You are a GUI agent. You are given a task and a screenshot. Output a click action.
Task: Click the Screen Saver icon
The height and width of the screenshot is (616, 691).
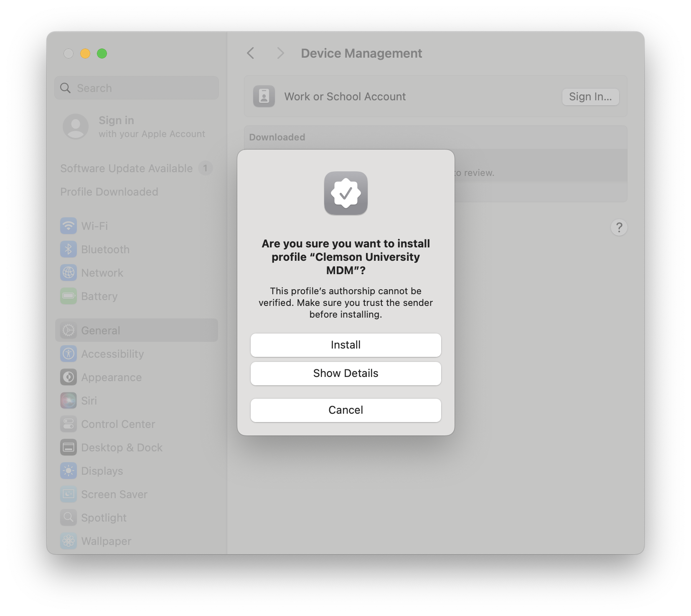69,494
